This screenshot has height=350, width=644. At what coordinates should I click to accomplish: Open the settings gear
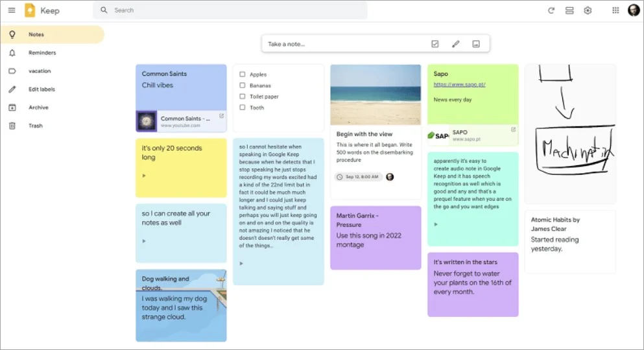tap(588, 10)
